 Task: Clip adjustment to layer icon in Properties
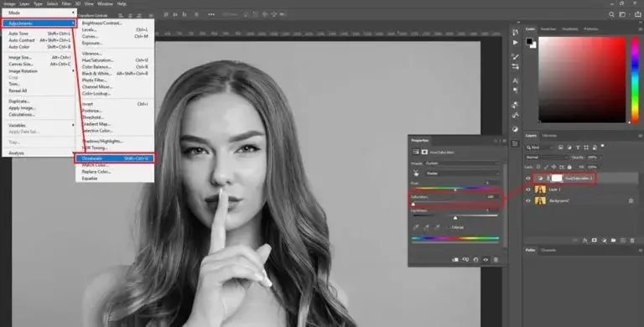[455, 260]
